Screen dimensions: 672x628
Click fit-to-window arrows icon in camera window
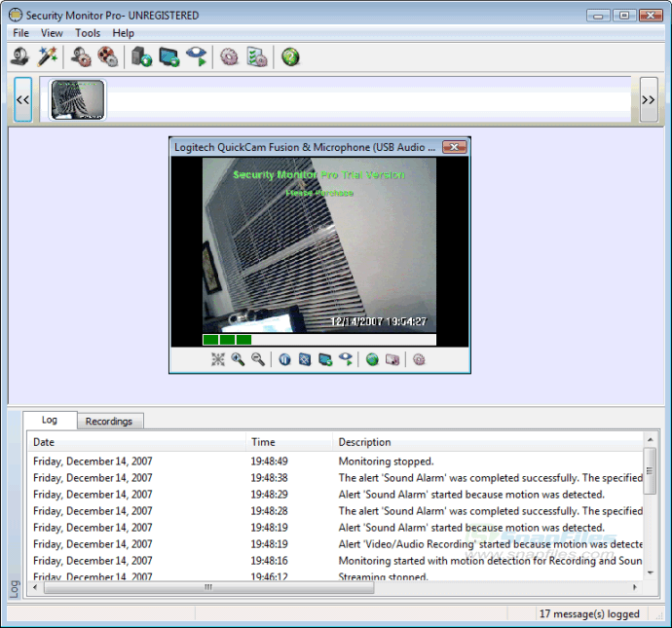(218, 359)
